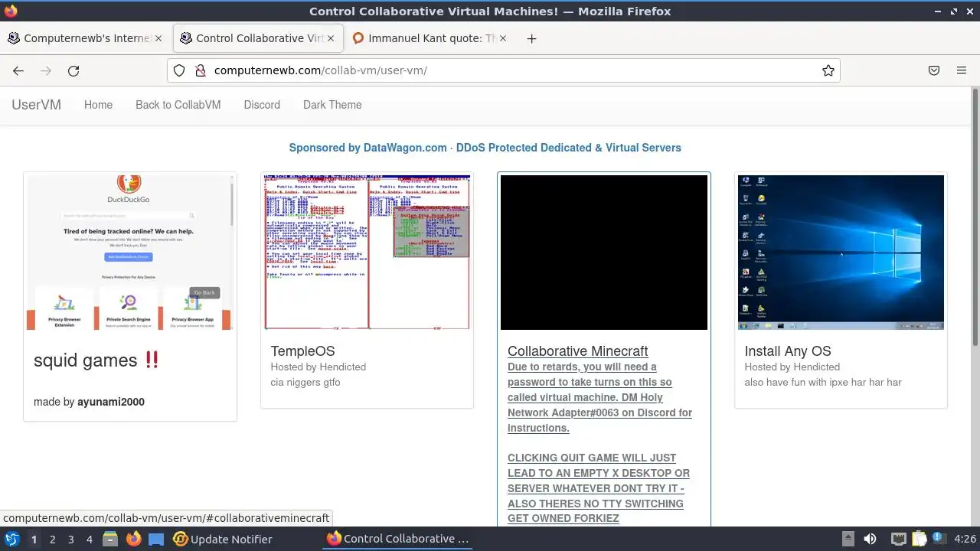Click the browser back arrow
980x551 pixels.
[18, 70]
